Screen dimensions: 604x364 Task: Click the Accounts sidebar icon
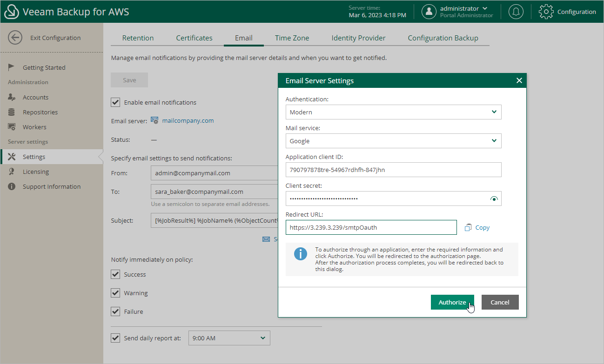point(12,97)
